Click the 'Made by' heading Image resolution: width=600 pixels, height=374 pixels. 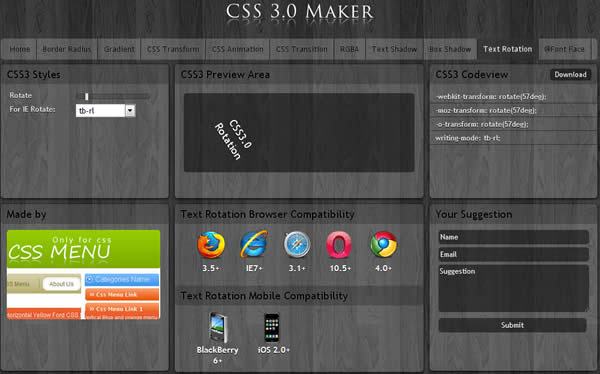pyautogui.click(x=26, y=214)
